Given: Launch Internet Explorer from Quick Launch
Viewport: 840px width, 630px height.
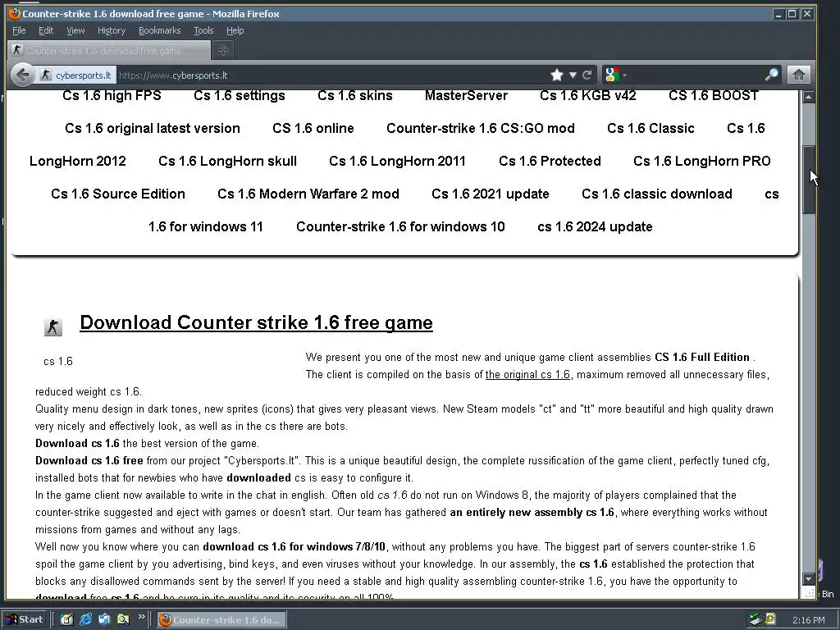Looking at the screenshot, I should pos(85,620).
